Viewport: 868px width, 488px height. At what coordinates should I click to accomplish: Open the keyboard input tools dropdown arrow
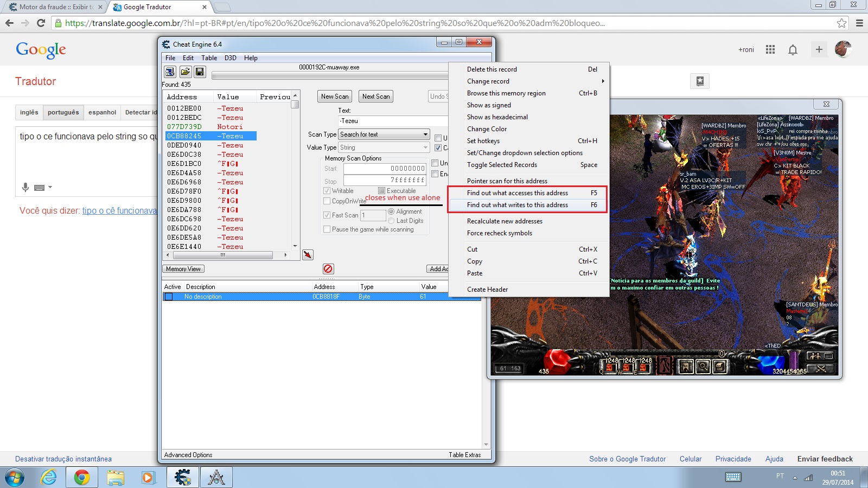50,188
